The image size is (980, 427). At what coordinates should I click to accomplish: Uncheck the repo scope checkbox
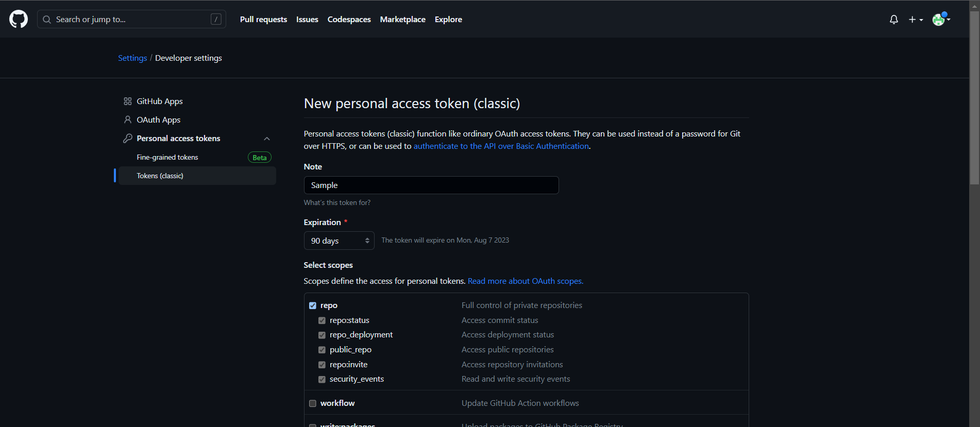tap(313, 305)
